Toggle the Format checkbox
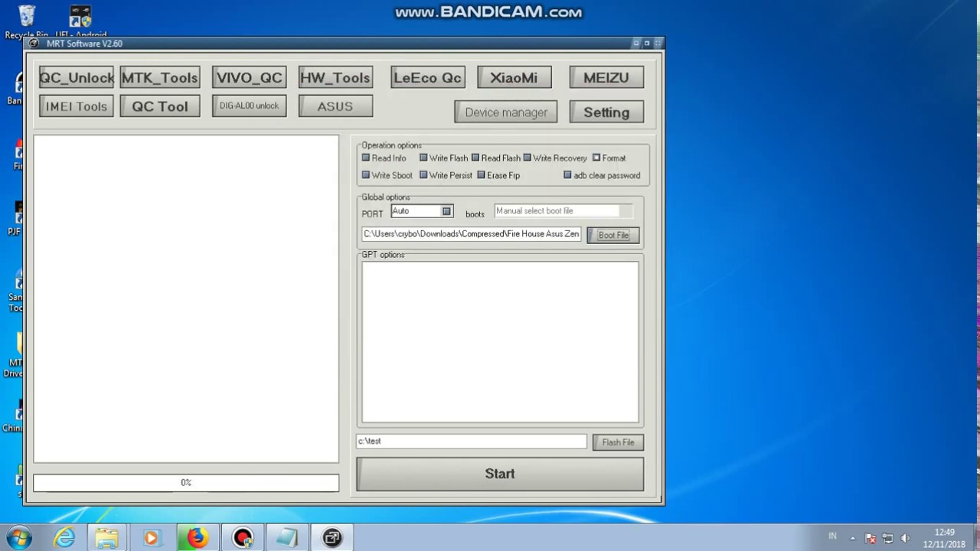Viewport: 980px width, 551px height. tap(596, 158)
